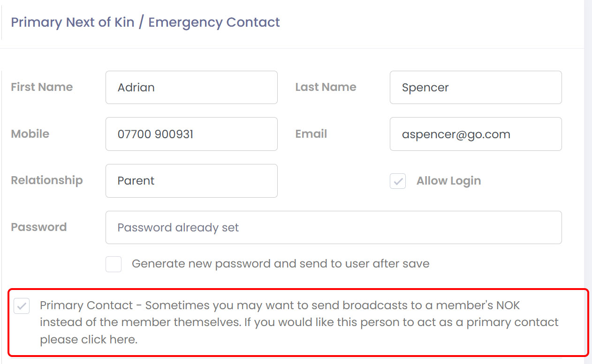
Task: Click the Mobile label
Action: coord(30,134)
